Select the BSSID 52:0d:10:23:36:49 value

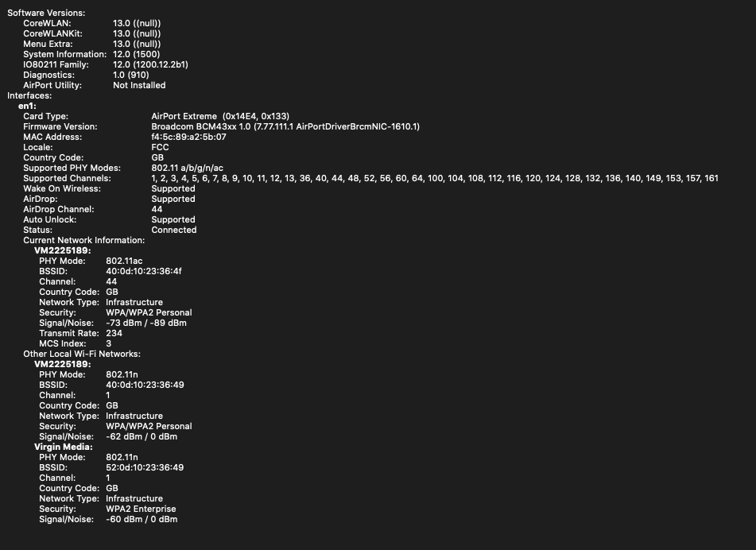(x=145, y=467)
